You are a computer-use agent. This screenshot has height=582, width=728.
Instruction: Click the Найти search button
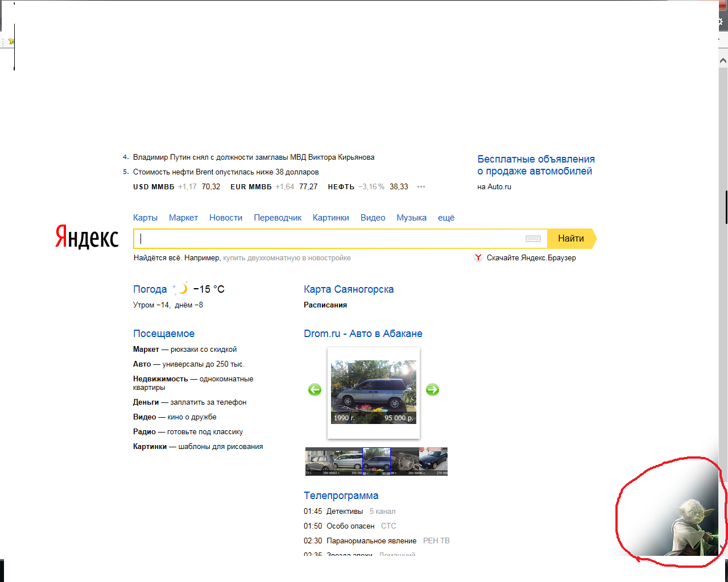572,239
